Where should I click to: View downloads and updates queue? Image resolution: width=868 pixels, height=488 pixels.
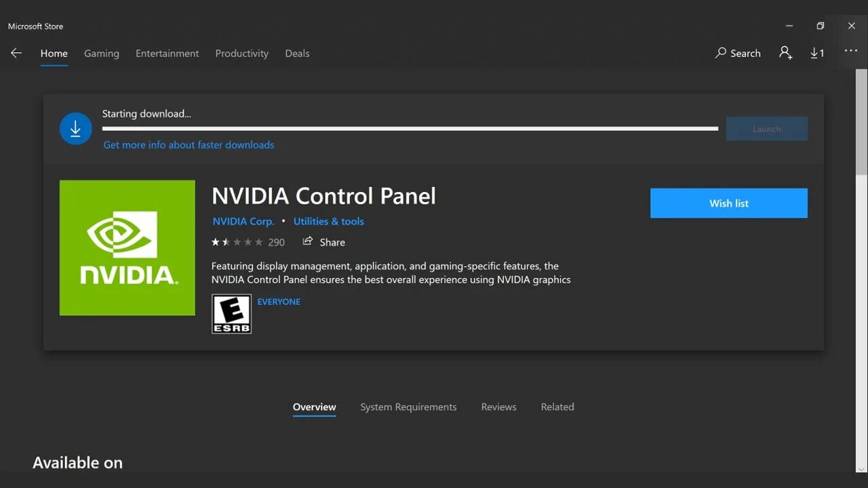point(817,53)
